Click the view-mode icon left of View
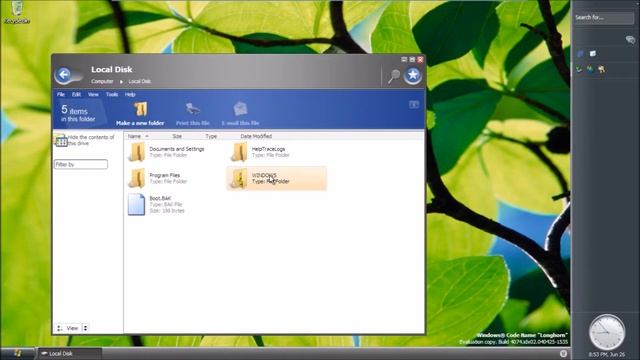Screen dimensions: 640x360 click(x=60, y=328)
